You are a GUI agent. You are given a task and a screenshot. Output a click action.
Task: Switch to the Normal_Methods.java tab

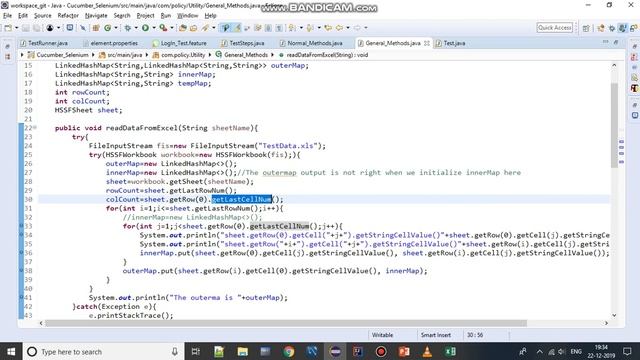pyautogui.click(x=311, y=43)
